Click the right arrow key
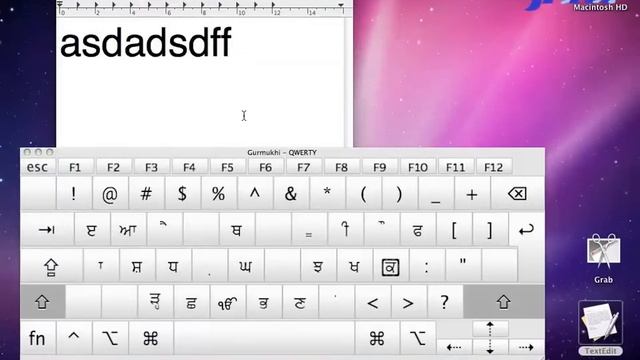The width and height of the screenshot is (640, 360). coord(527,347)
